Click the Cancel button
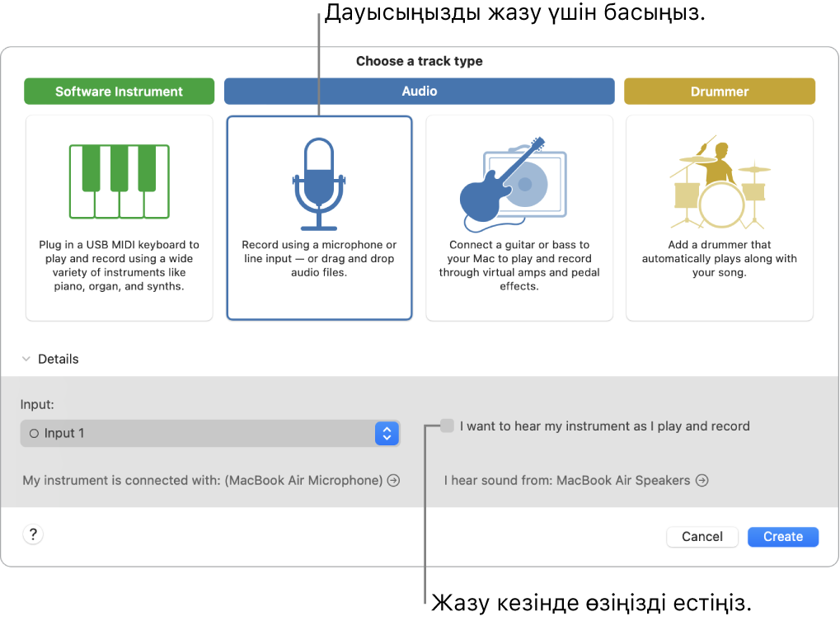The height and width of the screenshot is (621, 840). coord(702,536)
